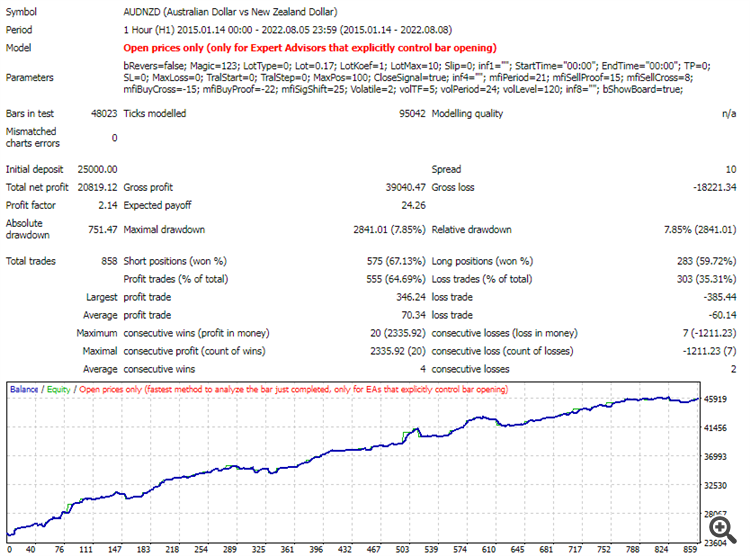750x556 pixels.
Task: Select Total trades value 858
Action: (x=109, y=261)
